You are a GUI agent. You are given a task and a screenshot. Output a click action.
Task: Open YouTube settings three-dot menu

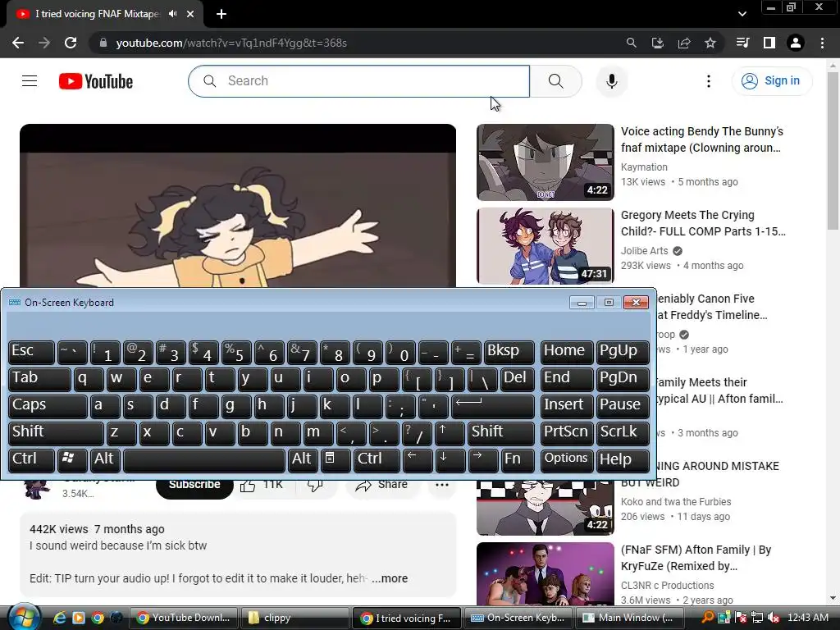coord(709,81)
